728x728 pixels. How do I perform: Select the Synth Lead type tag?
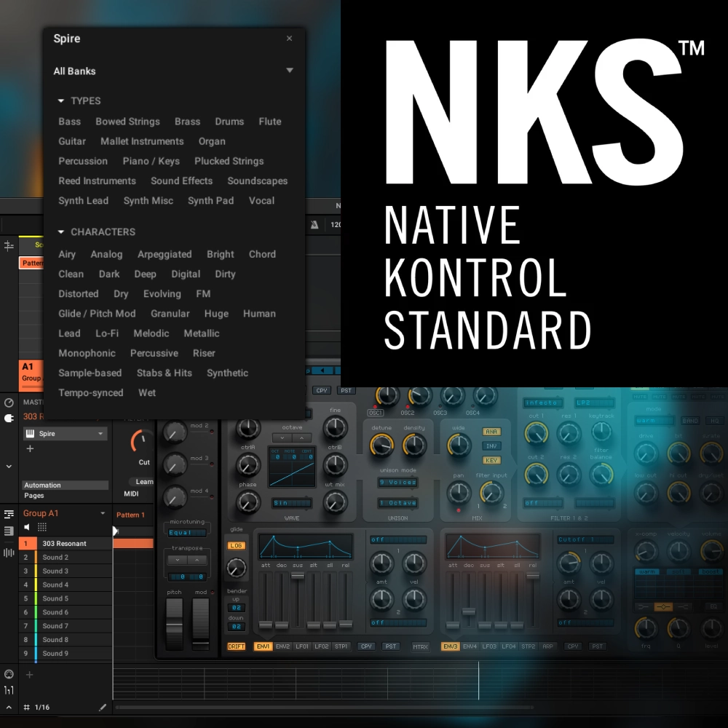point(83,201)
